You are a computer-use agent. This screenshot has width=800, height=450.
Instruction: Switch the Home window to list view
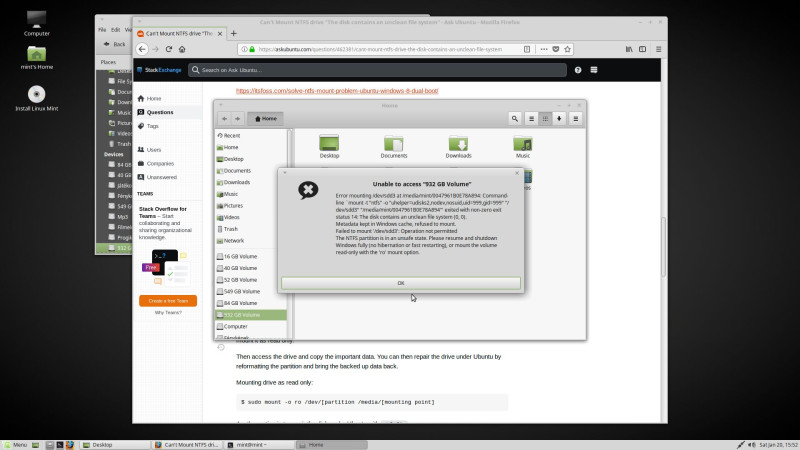point(531,119)
